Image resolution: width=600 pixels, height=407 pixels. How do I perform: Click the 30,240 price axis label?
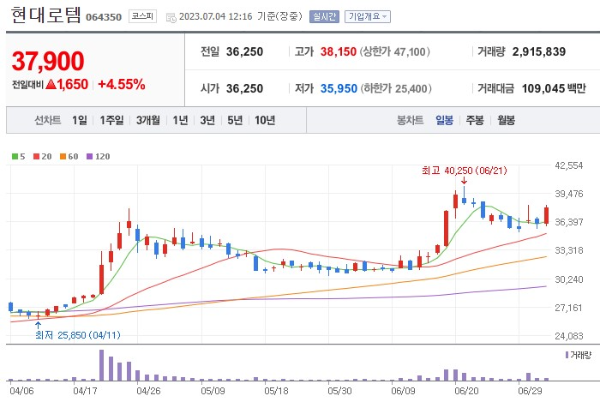point(569,280)
